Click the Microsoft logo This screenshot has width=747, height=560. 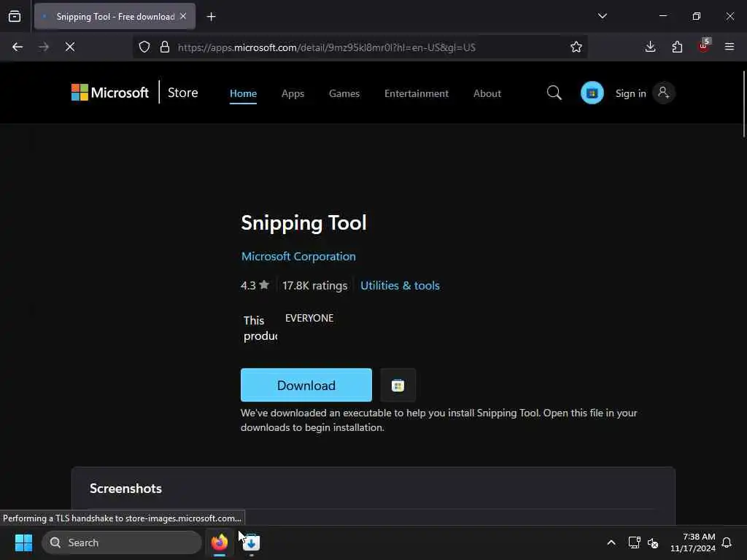pos(110,93)
